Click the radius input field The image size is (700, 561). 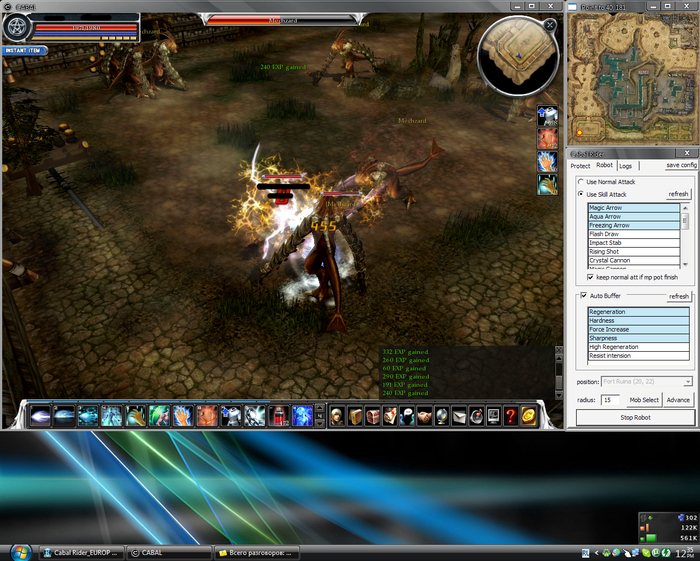tap(611, 400)
